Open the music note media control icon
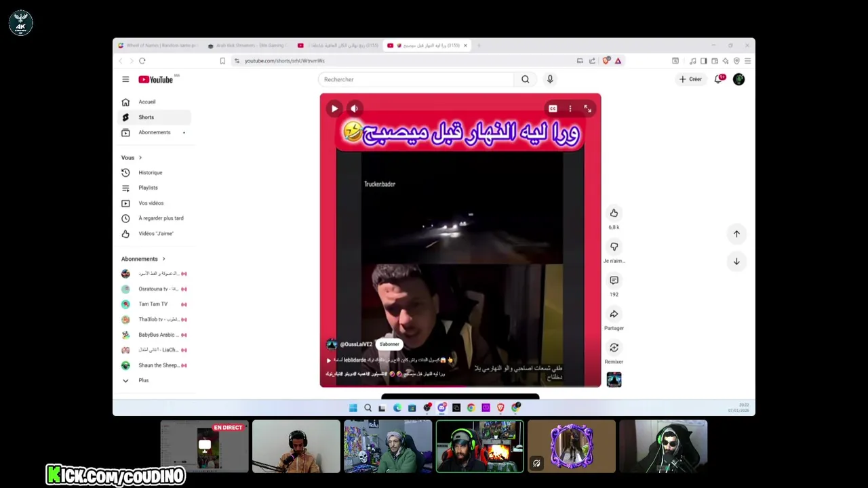Screen dimensions: 868x488 point(692,61)
